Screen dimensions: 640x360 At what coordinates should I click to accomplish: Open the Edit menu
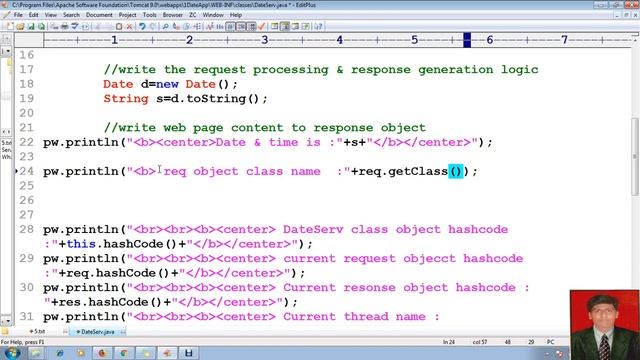tap(33, 15)
